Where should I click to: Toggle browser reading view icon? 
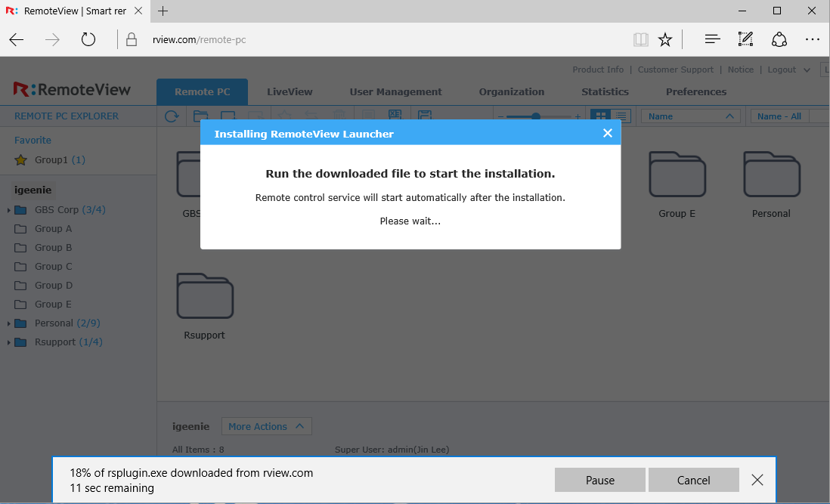[640, 39]
